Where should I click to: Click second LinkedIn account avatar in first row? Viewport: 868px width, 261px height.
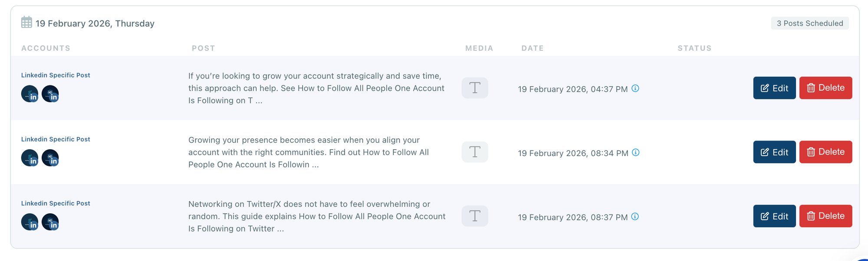click(50, 94)
